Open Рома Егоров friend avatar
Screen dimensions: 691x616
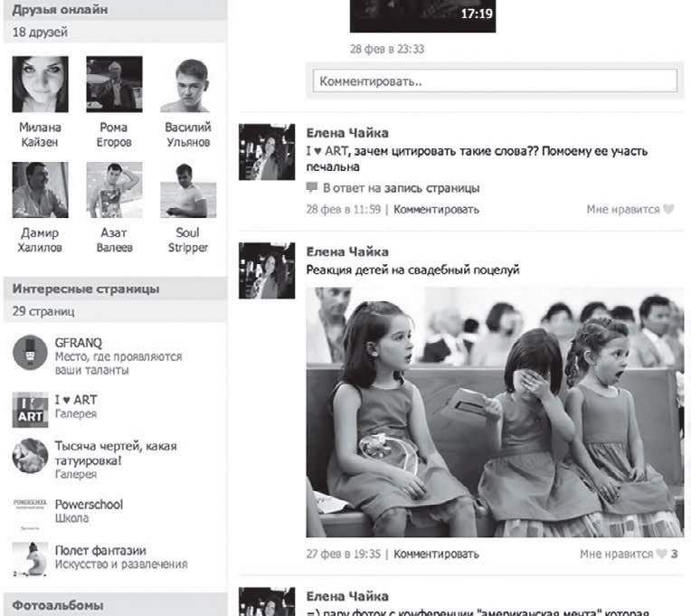(114, 84)
